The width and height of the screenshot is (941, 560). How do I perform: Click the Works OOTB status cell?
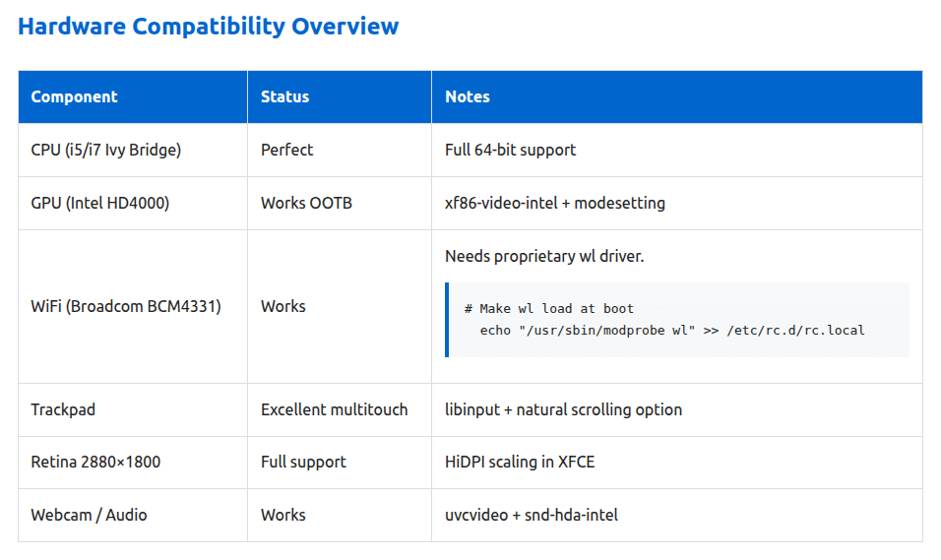point(339,203)
